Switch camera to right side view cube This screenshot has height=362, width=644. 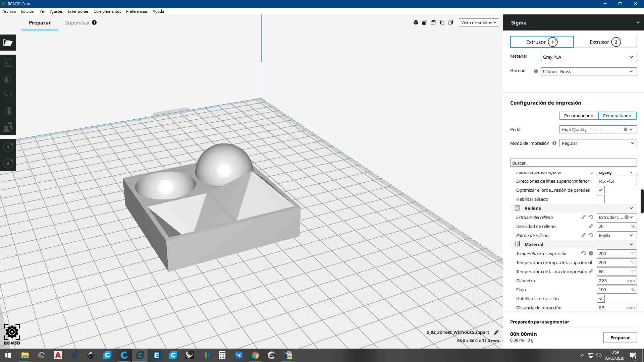[451, 22]
